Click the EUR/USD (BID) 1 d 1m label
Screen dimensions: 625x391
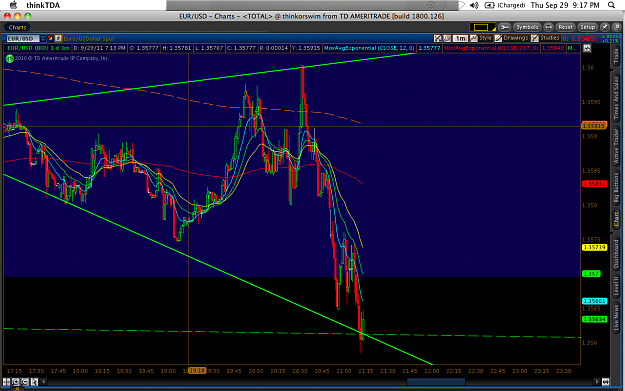coord(38,48)
